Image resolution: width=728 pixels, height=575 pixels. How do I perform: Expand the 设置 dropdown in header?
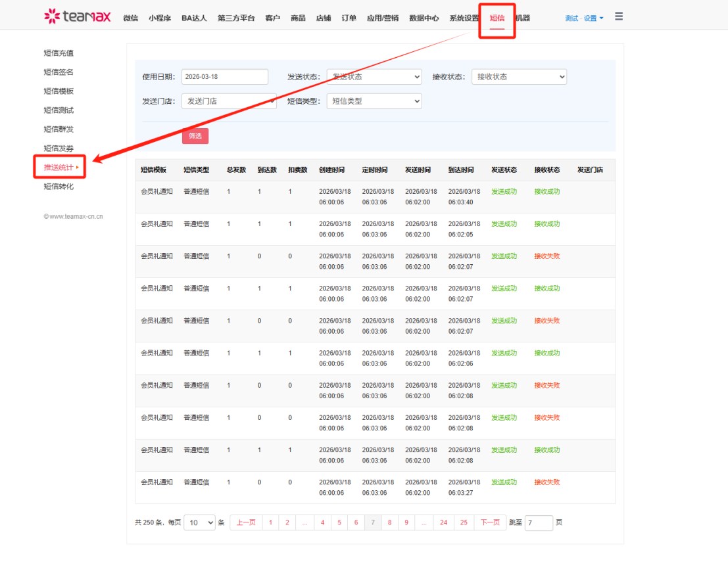[593, 18]
